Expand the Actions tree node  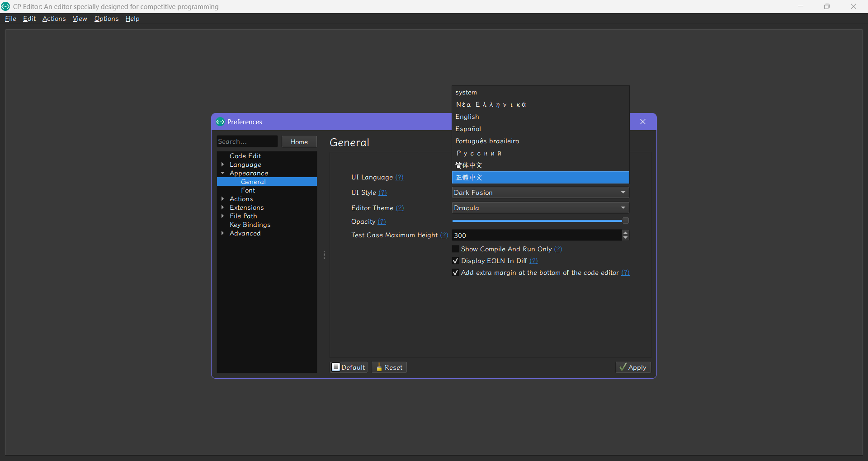[223, 199]
